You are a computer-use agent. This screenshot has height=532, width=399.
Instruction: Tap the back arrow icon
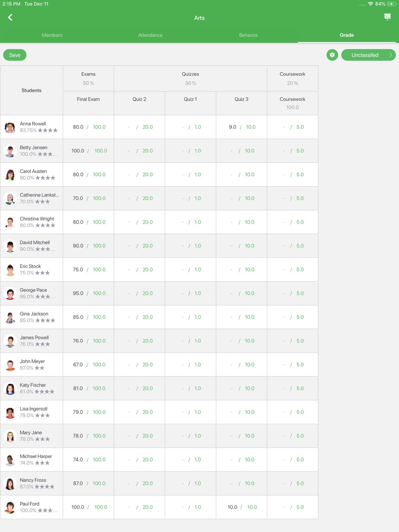(x=10, y=17)
